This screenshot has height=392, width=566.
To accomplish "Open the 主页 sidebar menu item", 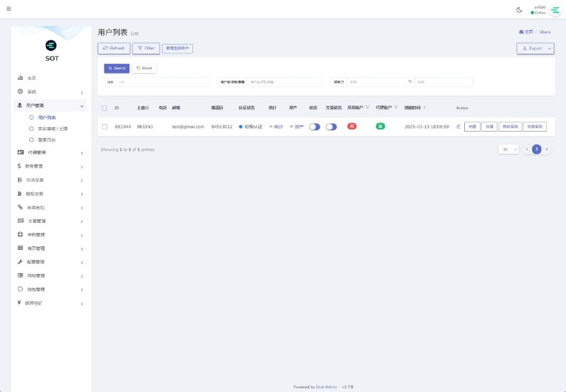I will (x=50, y=78).
